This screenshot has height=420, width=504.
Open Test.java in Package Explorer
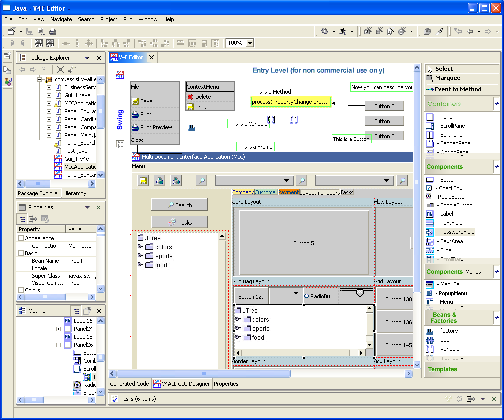[75, 151]
